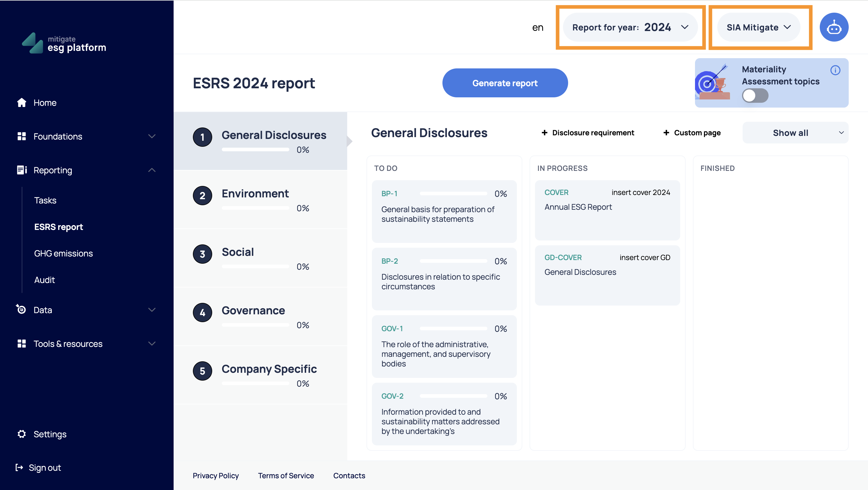Open the Contacts footer link
This screenshot has height=490, width=868.
[x=349, y=476]
